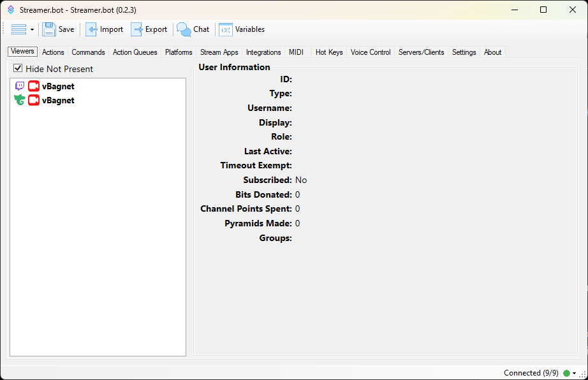
Task: Click the User Information heading
Action: point(235,67)
